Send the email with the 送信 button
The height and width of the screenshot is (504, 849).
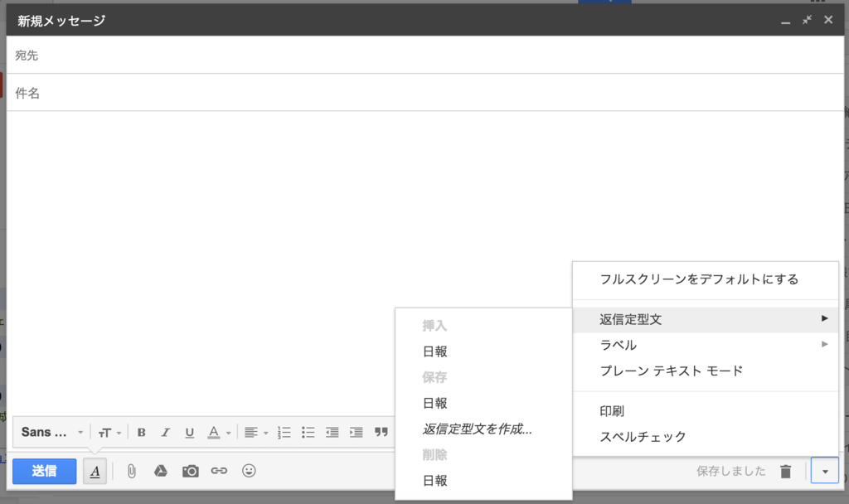click(x=44, y=471)
